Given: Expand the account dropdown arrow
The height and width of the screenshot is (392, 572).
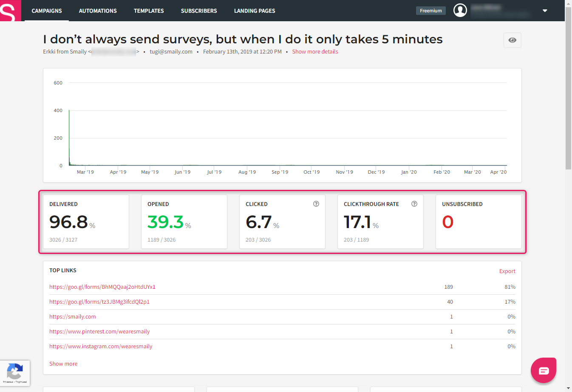Looking at the screenshot, I should [x=545, y=11].
